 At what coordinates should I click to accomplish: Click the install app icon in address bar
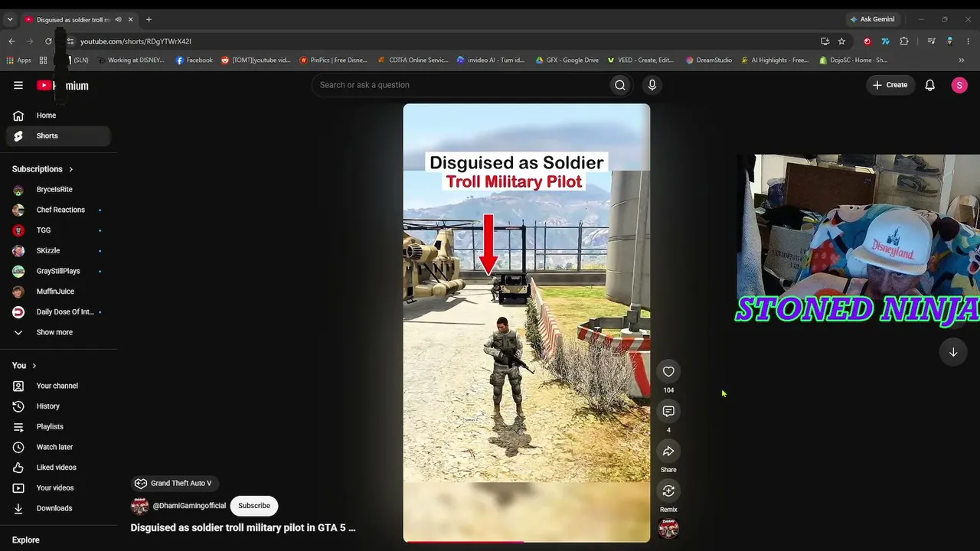click(825, 41)
